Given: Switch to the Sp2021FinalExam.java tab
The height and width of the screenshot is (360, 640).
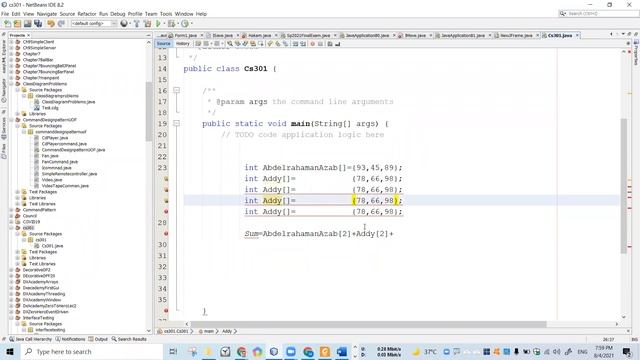Looking at the screenshot, I should point(308,36).
